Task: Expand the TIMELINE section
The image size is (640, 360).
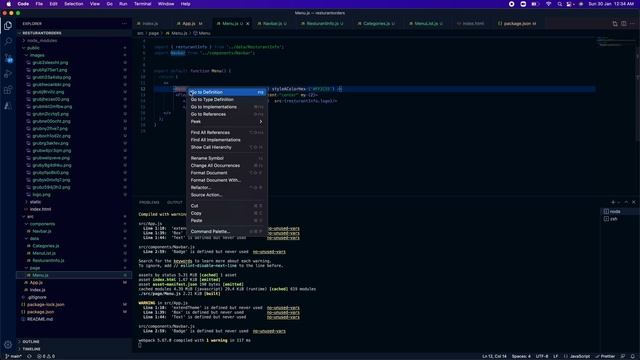Action: 31,349
